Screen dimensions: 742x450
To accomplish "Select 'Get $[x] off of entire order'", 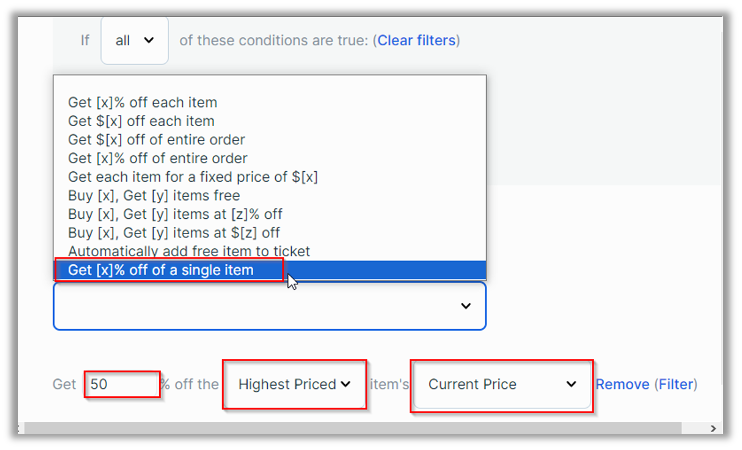I will [156, 140].
